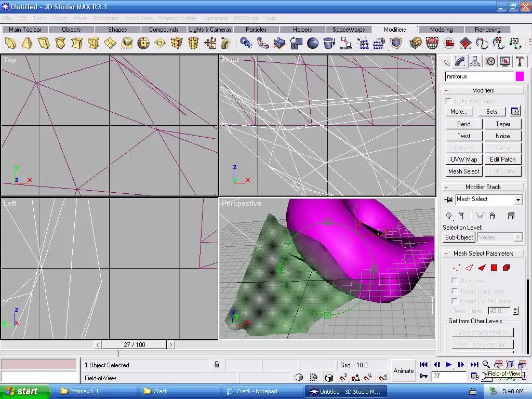Image resolution: width=532 pixels, height=399 pixels.
Task: Click the Lathe vase-shaped modifier icon
Action: coord(329,43)
